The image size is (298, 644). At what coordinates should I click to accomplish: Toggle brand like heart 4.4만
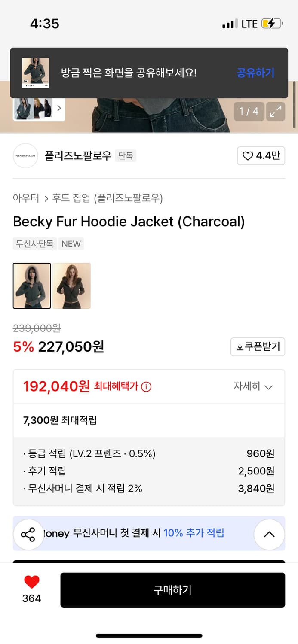coord(261,155)
